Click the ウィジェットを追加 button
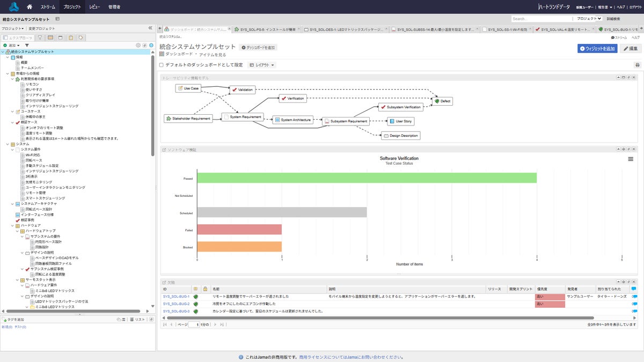Viewport: 644px width, 362px height. point(597,48)
